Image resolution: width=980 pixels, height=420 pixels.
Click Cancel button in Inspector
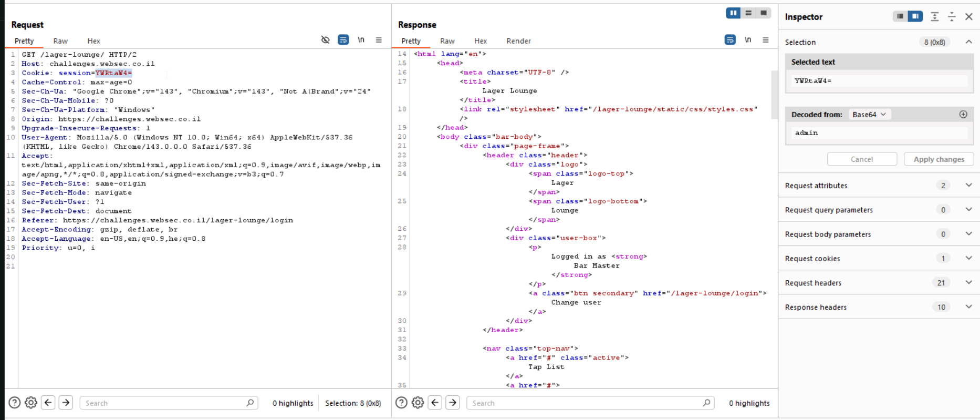862,159
